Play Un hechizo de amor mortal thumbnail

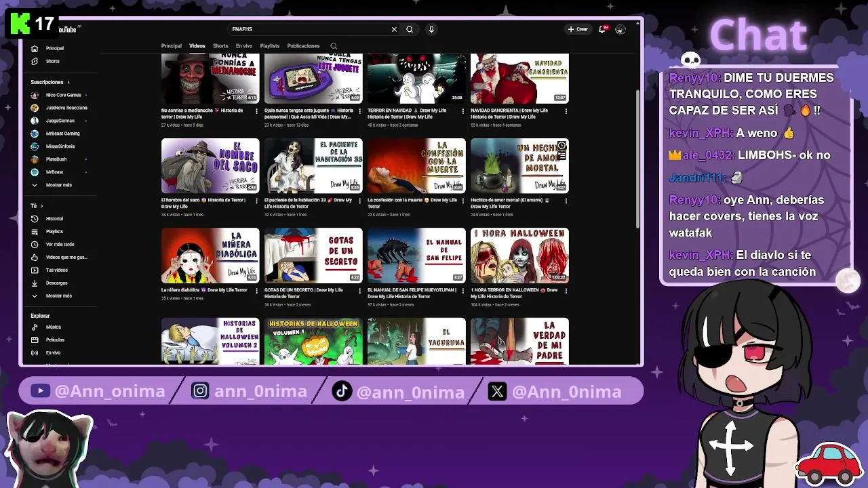tap(519, 165)
